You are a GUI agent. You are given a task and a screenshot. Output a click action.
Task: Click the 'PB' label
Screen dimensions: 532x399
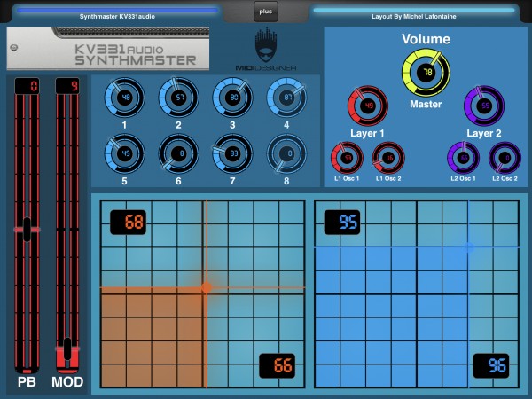[27, 382]
